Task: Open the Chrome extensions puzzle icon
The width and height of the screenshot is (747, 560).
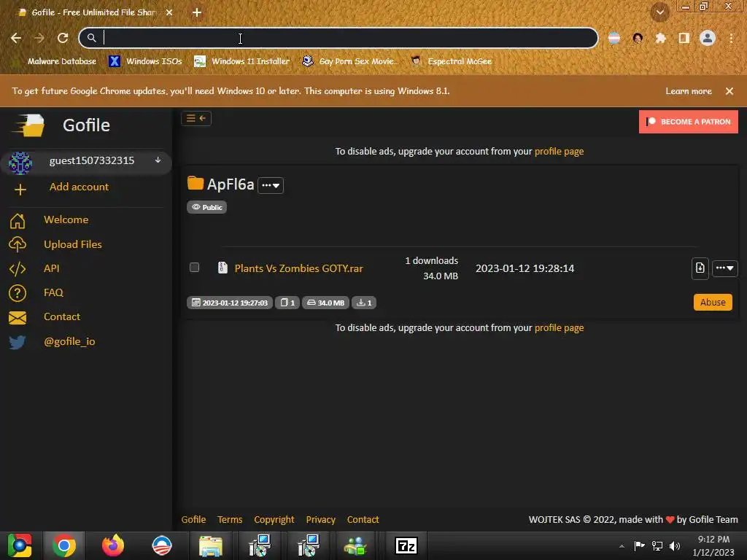Action: click(660, 38)
